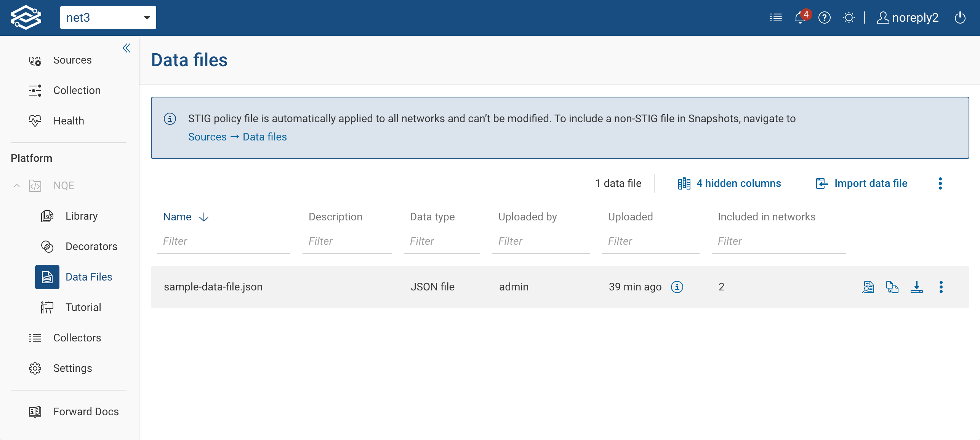The width and height of the screenshot is (980, 440).
Task: Toggle light/dark theme sun icon
Action: [x=849, y=18]
